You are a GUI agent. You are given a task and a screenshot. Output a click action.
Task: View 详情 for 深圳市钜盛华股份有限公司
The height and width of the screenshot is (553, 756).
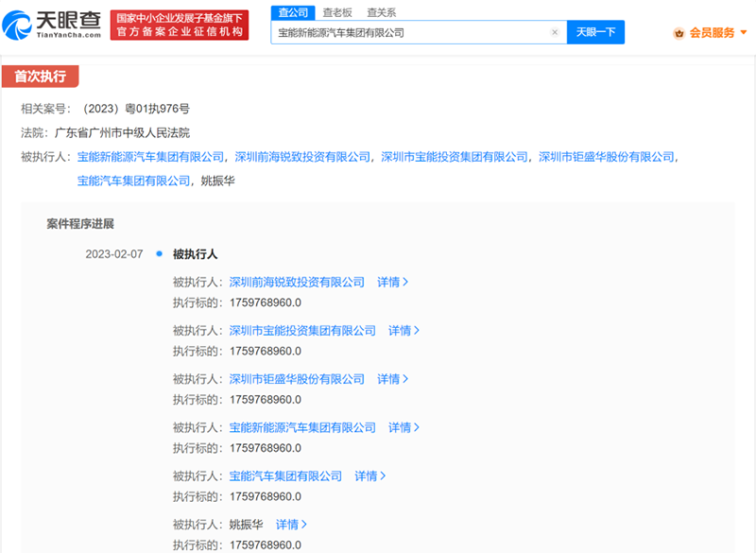[392, 379]
